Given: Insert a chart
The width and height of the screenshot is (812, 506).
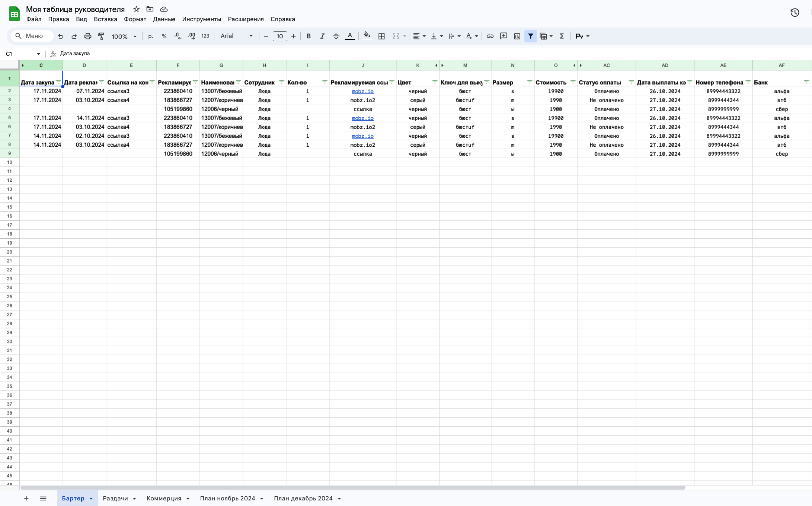Looking at the screenshot, I should [517, 36].
